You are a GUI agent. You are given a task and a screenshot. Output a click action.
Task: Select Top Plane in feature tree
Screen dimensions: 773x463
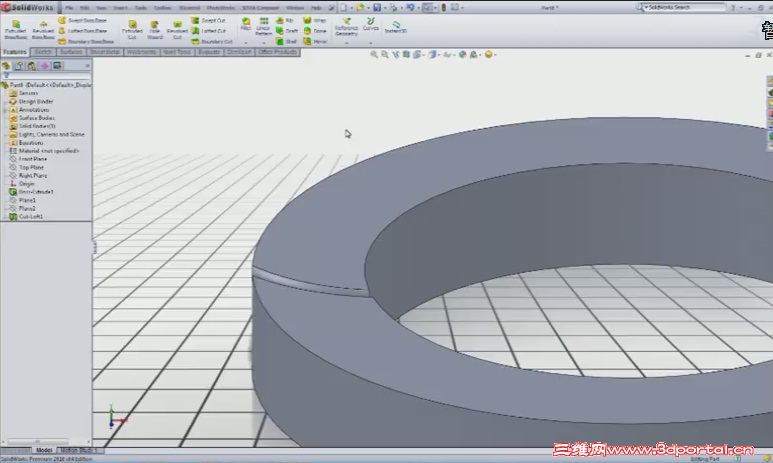pos(27,168)
